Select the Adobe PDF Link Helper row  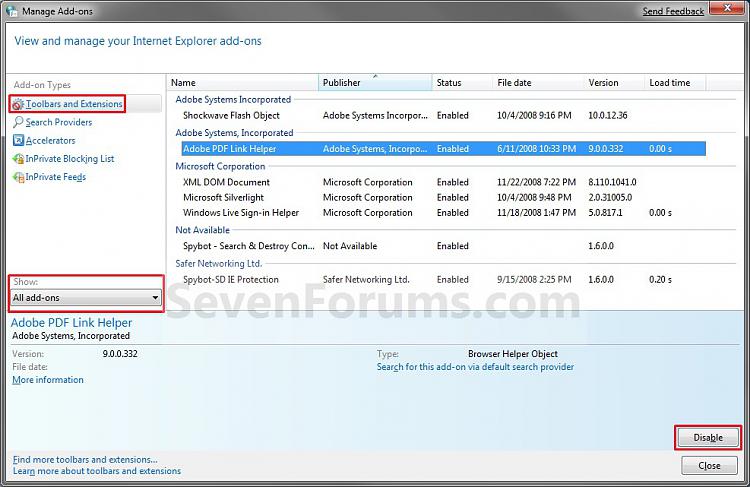pyautogui.click(x=443, y=149)
